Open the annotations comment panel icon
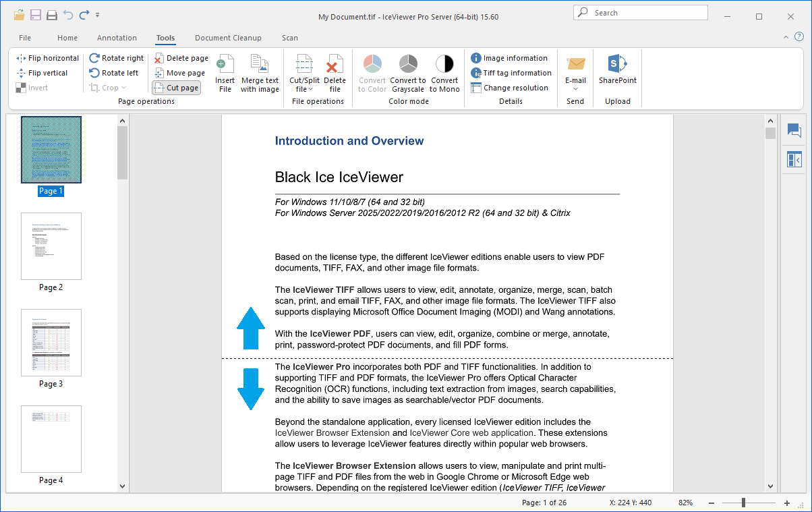Viewport: 812px width, 512px height. [x=794, y=131]
